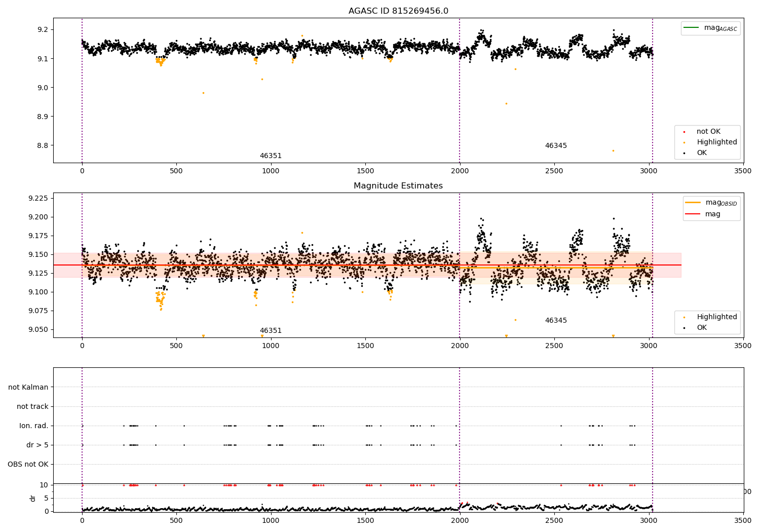The image size is (760, 532).
Task: Click the 'Ion. rad.' axis label
Action: pos(34,426)
